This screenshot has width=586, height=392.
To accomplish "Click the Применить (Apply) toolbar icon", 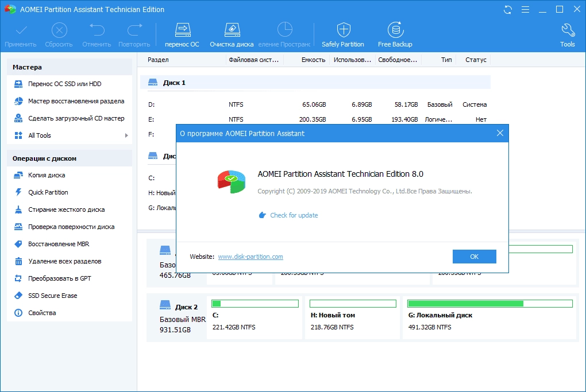I will 21,36.
